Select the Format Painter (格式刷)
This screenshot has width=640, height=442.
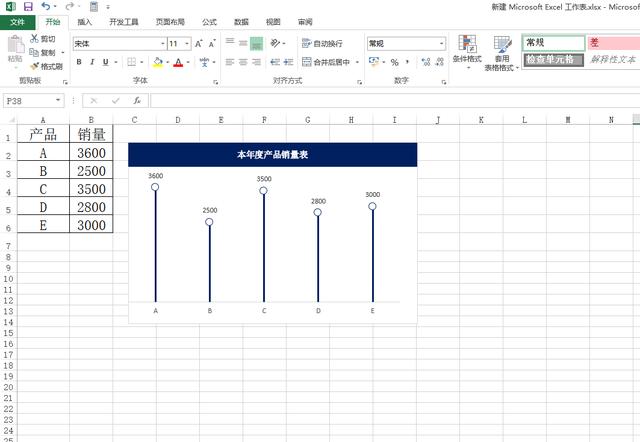(x=47, y=66)
